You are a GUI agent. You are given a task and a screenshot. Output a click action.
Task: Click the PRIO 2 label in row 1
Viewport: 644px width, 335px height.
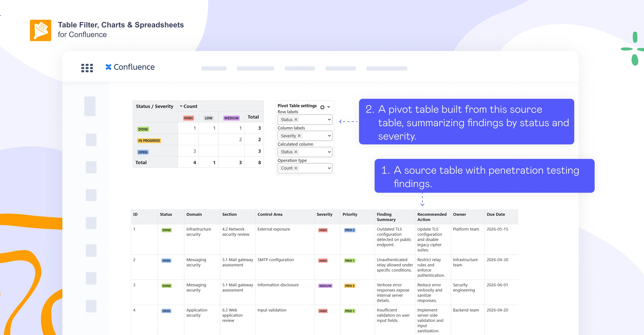[x=350, y=230]
